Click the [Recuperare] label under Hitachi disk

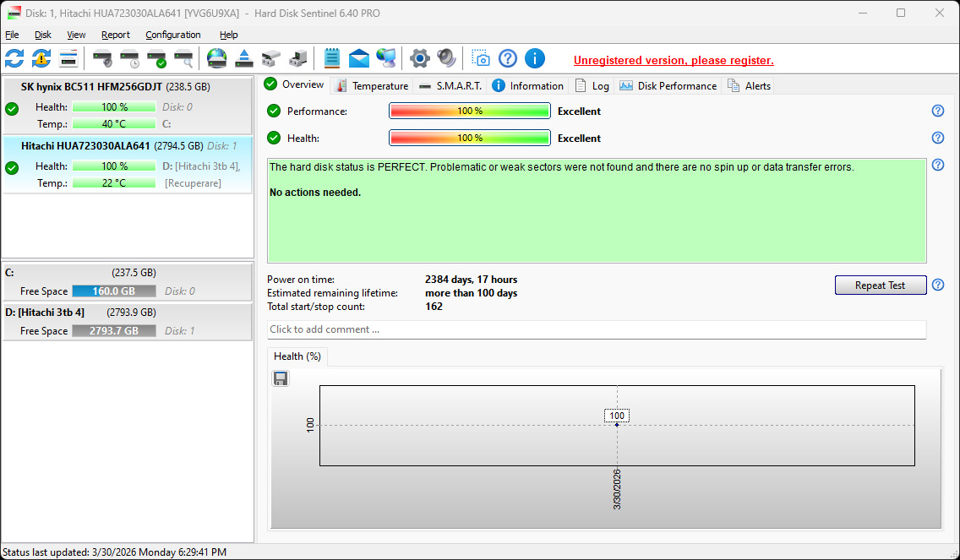click(193, 183)
